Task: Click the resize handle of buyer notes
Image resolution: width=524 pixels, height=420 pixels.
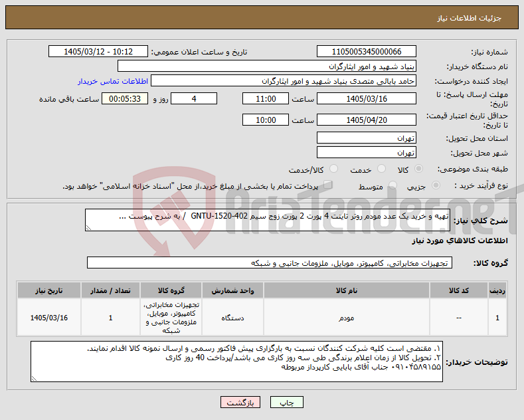Action: pyautogui.click(x=34, y=379)
